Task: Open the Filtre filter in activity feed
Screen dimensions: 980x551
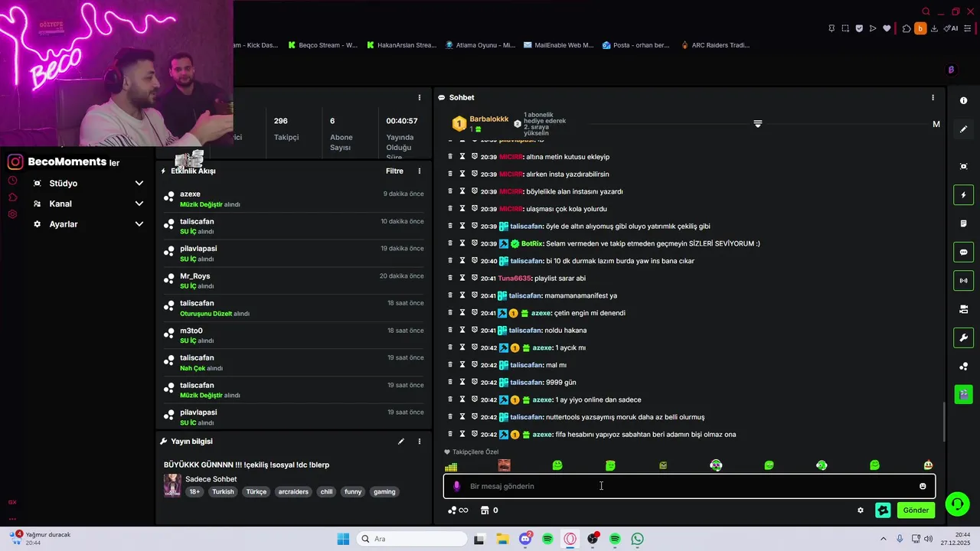Action: [394, 171]
